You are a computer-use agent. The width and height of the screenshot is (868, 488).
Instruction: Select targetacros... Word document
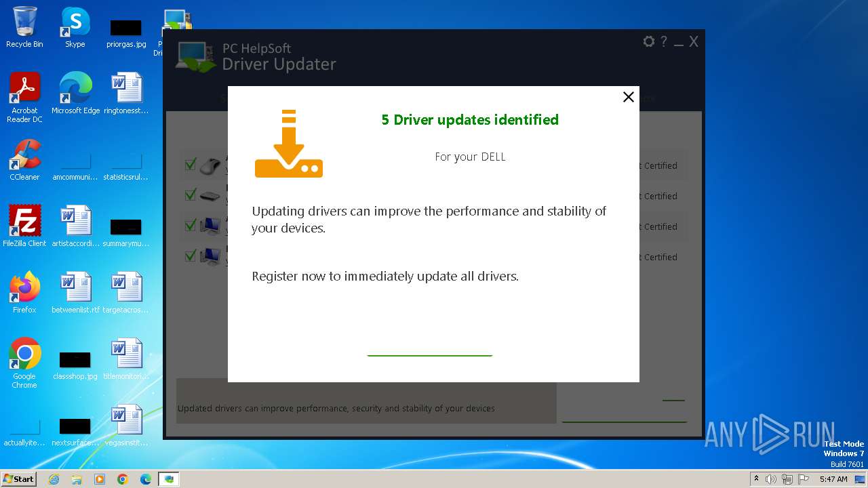tap(126, 293)
